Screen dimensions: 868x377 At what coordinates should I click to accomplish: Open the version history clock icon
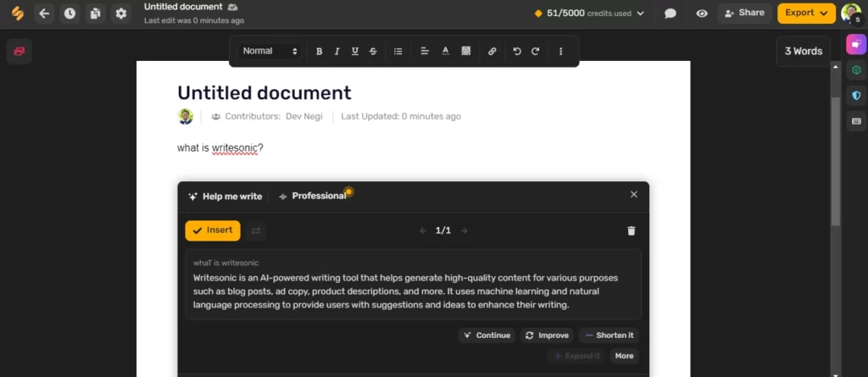(70, 14)
